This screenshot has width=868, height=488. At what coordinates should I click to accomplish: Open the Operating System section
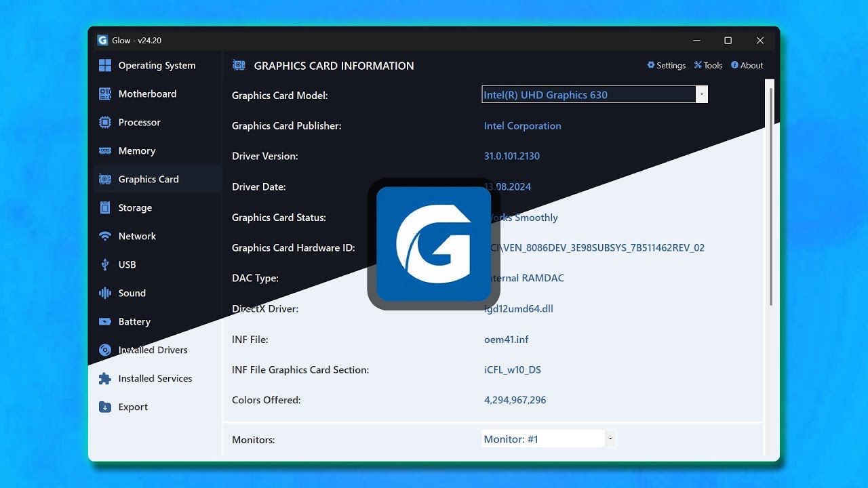[x=157, y=65]
